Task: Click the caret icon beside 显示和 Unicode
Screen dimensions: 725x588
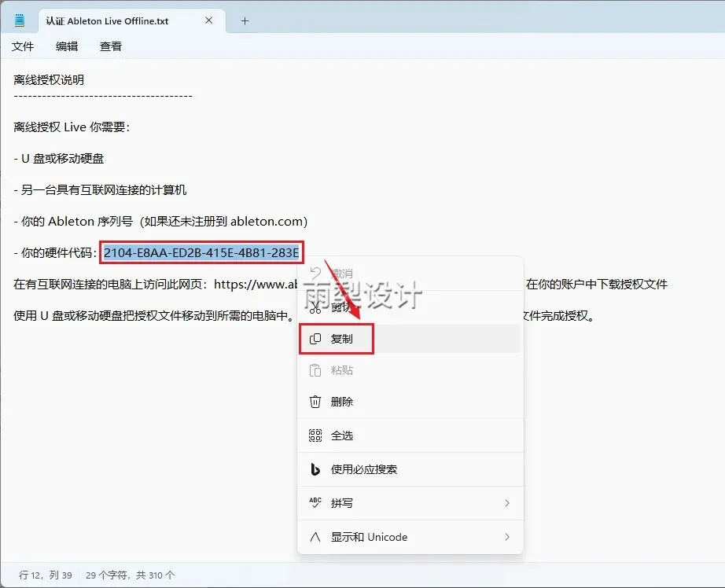Action: point(315,537)
